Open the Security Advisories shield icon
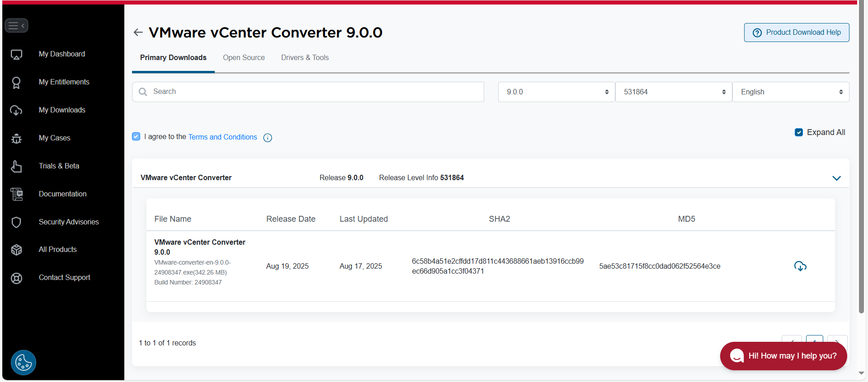868x382 pixels. coord(16,222)
